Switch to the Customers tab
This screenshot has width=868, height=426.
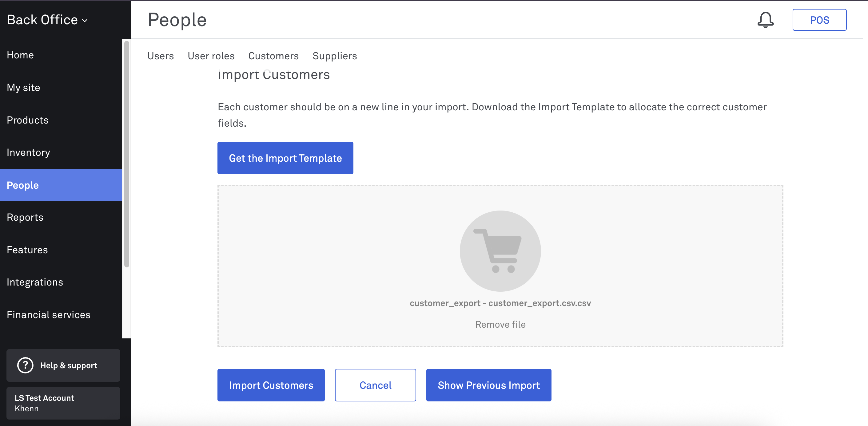click(x=273, y=56)
